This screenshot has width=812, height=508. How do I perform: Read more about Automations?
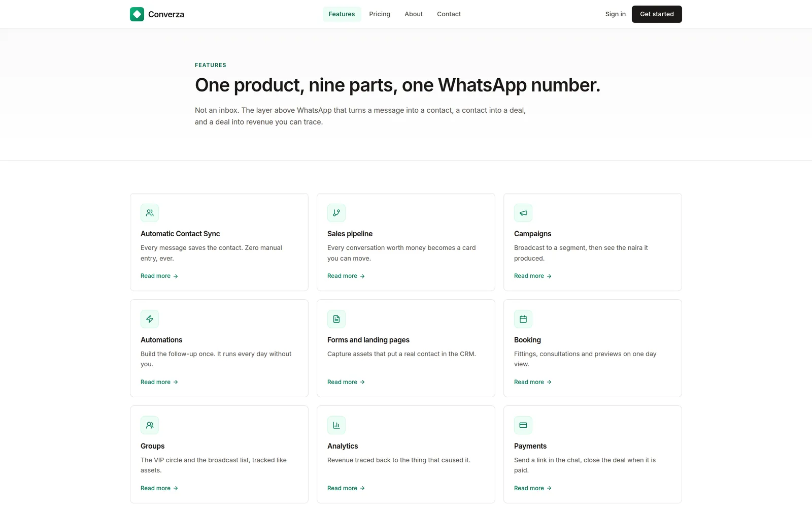[x=159, y=382]
